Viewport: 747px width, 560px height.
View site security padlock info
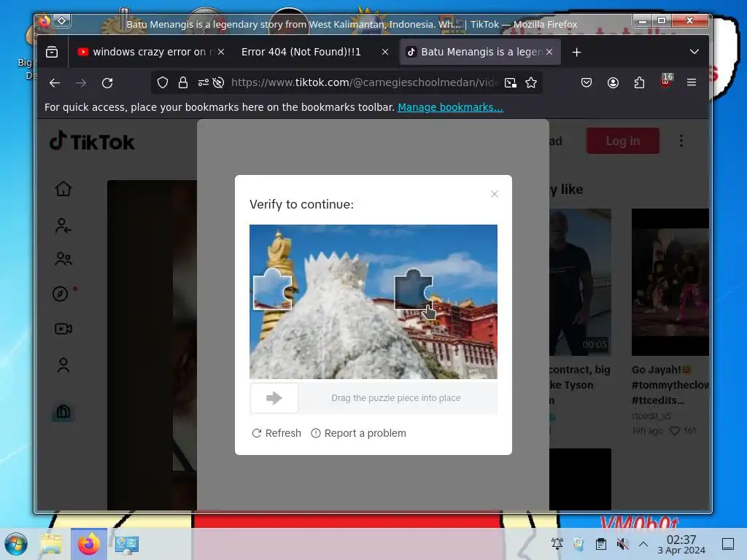[183, 83]
